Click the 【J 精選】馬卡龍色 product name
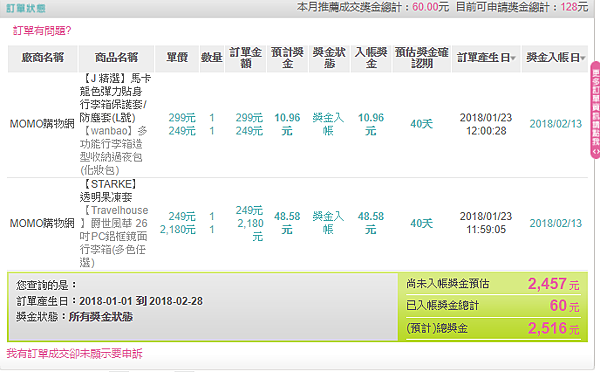The width and height of the screenshot is (600, 372). [115, 98]
